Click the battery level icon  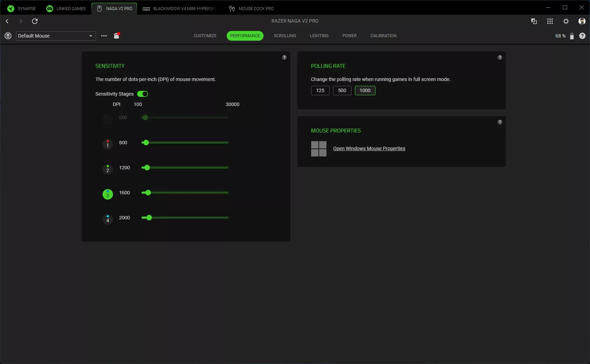[x=572, y=36]
